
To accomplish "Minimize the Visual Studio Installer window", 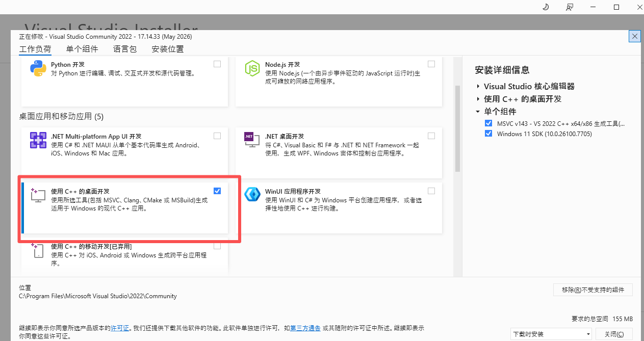I will pos(593,7).
